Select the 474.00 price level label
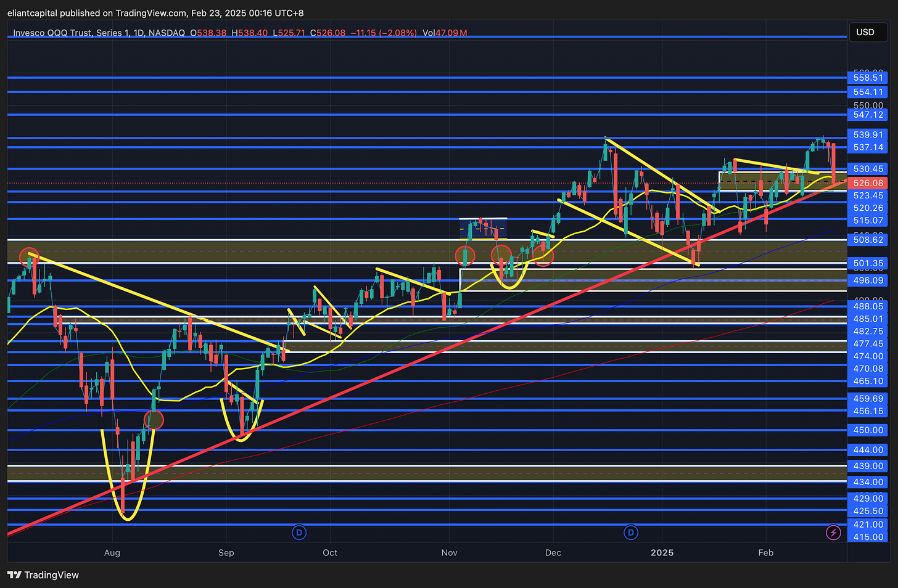The image size is (898, 588). [868, 356]
